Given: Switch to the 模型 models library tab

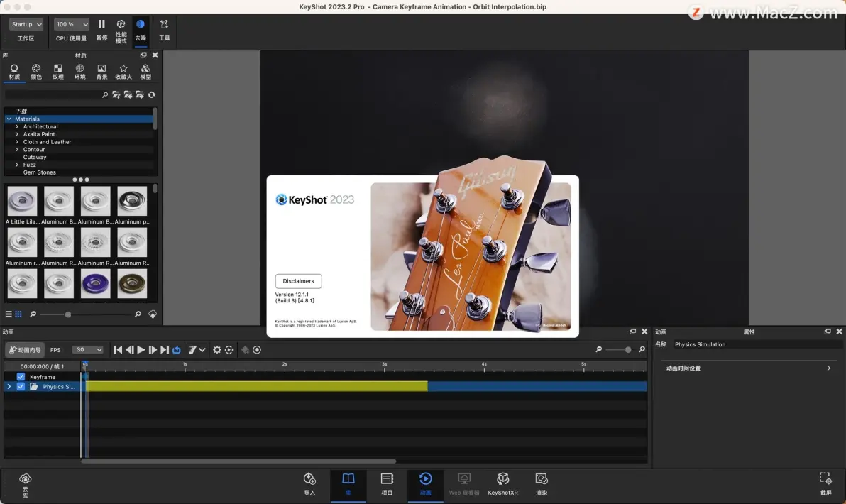Looking at the screenshot, I should 145,72.
